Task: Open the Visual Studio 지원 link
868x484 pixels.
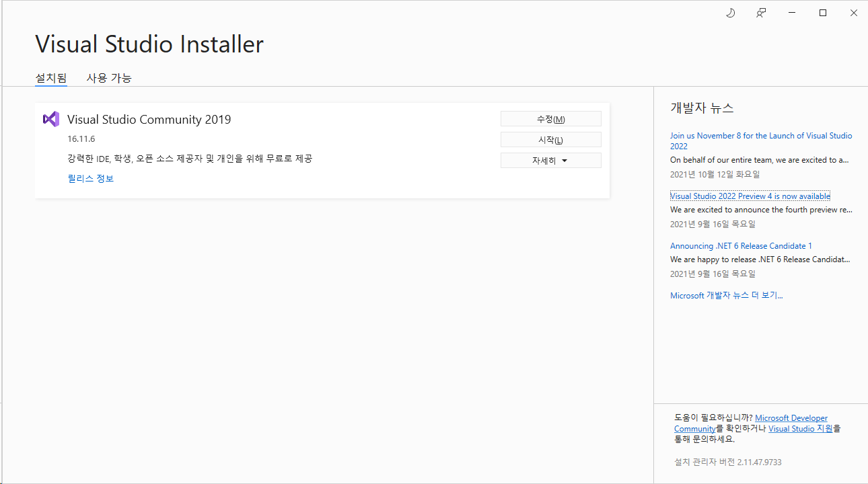Action: [x=801, y=428]
